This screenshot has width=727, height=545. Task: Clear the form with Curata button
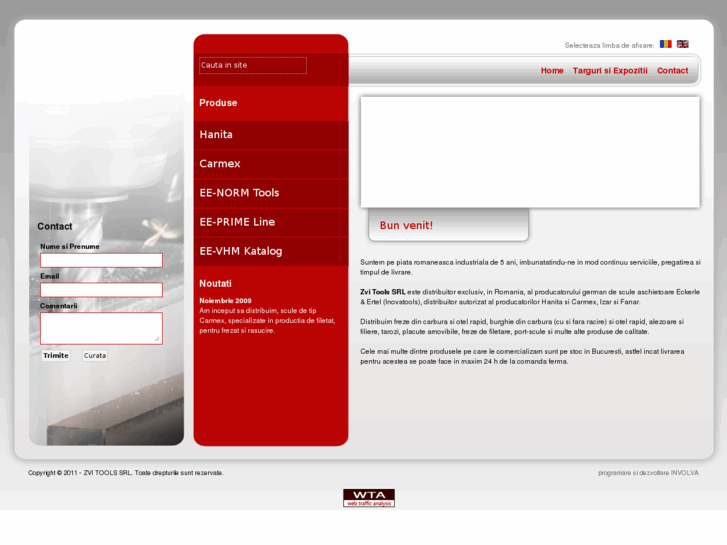[x=95, y=356]
